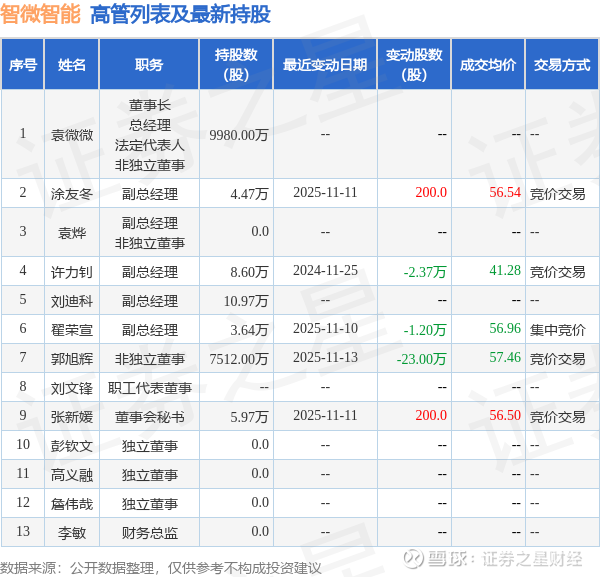Select the name 刘文锋
The width and height of the screenshot is (600, 577).
(72, 388)
